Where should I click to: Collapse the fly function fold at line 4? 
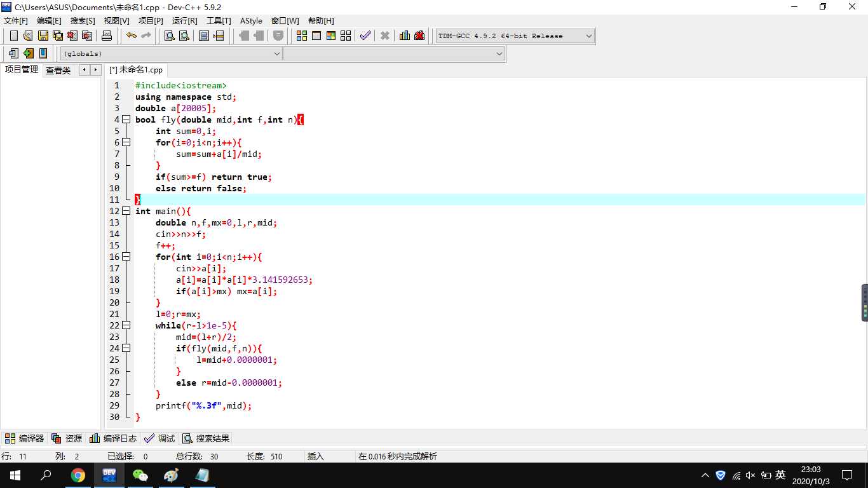coord(126,119)
